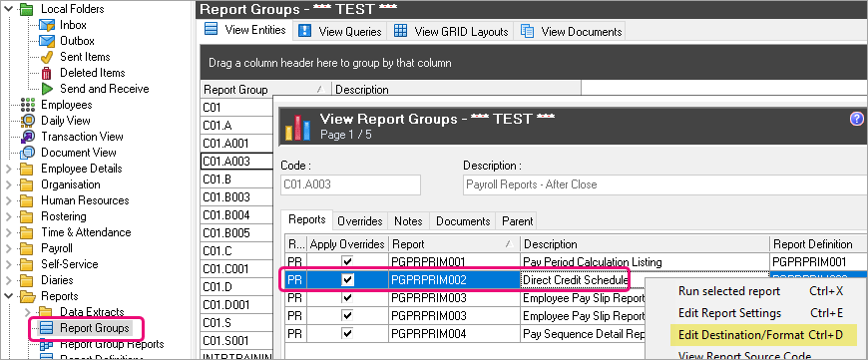The image size is (868, 360).
Task: Open the Employees grid icon
Action: click(28, 105)
